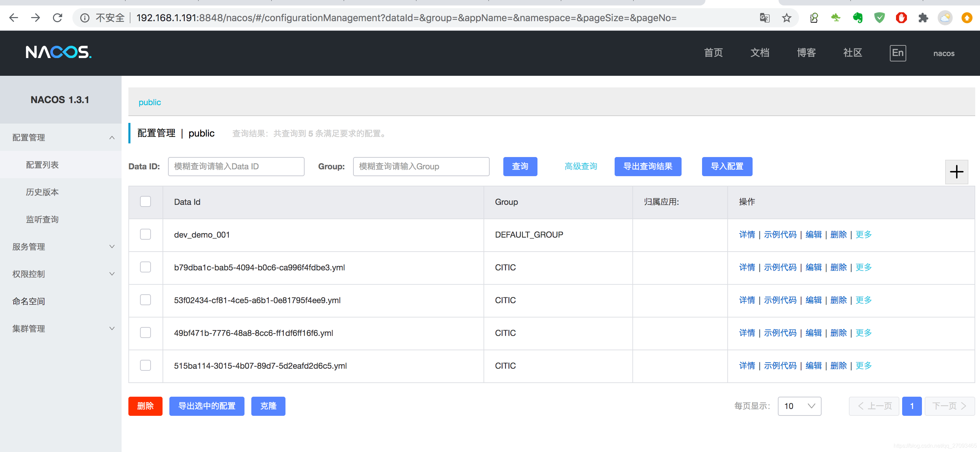Click the puzzle piece extensions icon
The width and height of the screenshot is (980, 452).
click(x=923, y=18)
